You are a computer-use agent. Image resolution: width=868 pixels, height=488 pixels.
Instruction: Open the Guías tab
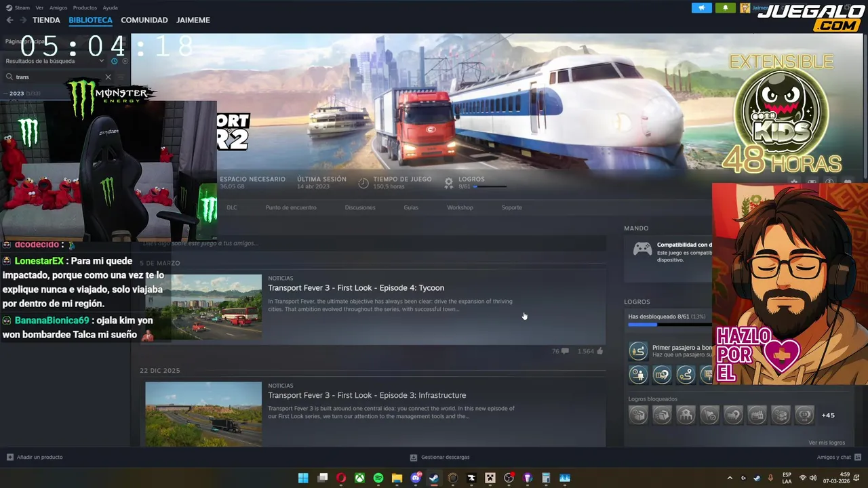click(411, 207)
